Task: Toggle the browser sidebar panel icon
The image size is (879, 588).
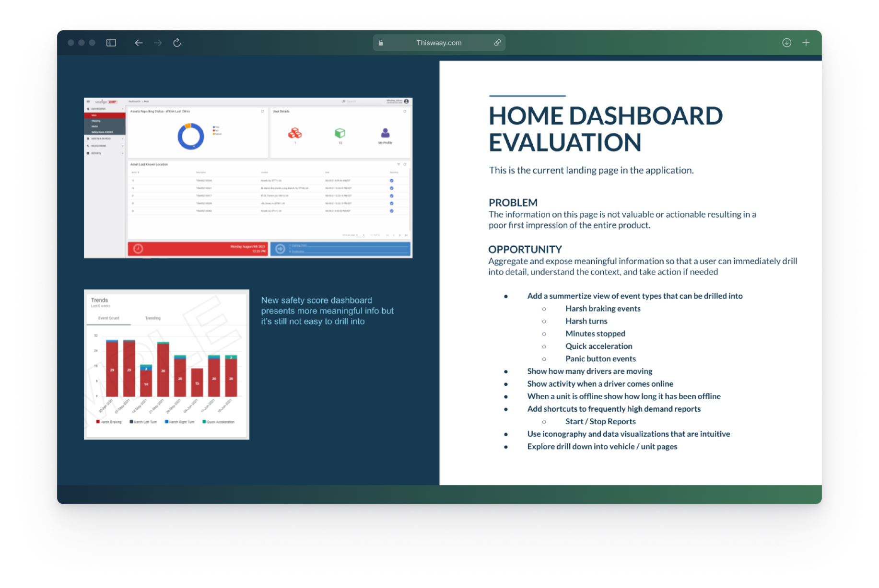Action: (111, 43)
